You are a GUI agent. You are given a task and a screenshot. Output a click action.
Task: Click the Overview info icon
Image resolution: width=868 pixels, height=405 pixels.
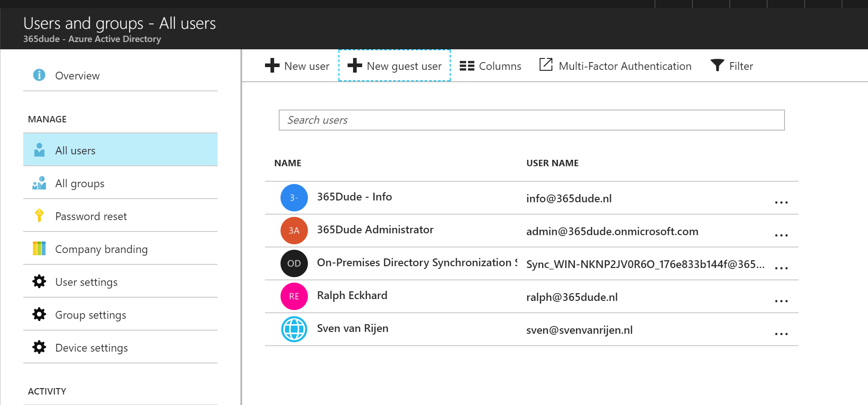coord(39,75)
